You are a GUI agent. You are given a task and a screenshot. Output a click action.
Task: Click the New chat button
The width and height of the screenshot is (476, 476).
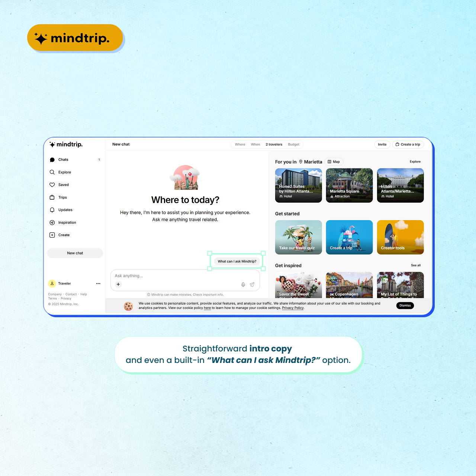[x=75, y=253]
